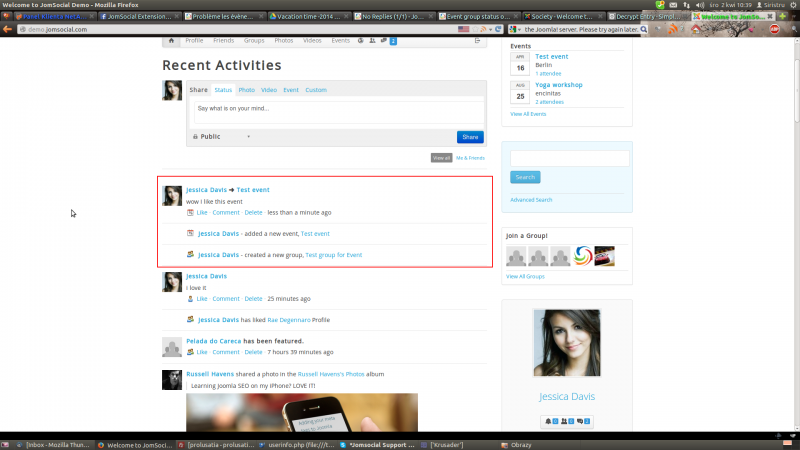Open Public privacy dropdown in share box
This screenshot has height=450, width=800.
222,137
